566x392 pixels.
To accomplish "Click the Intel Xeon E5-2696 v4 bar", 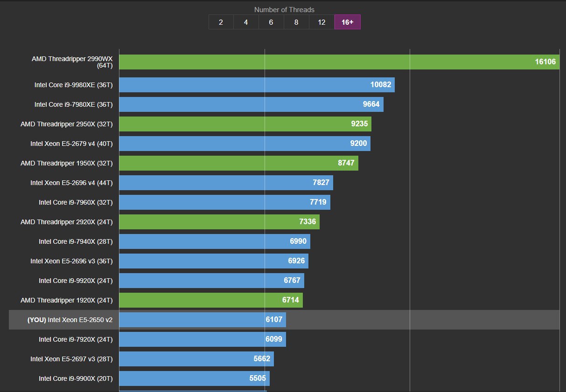I will point(226,183).
